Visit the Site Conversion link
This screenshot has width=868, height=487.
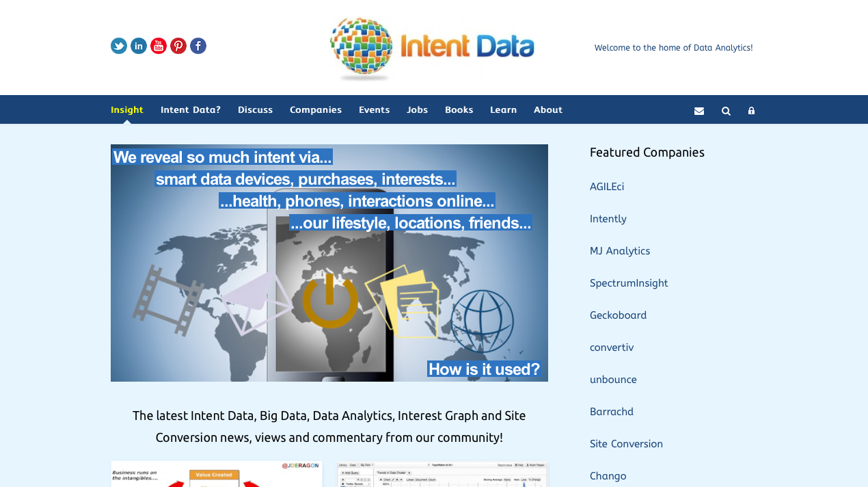click(626, 444)
